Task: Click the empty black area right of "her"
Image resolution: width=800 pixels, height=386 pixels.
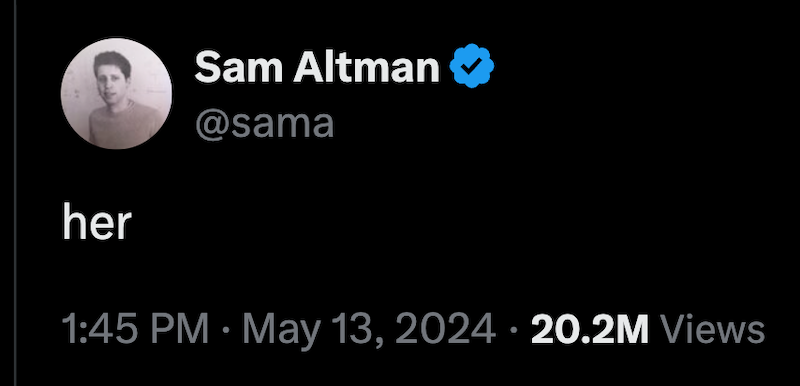Action: [459, 222]
